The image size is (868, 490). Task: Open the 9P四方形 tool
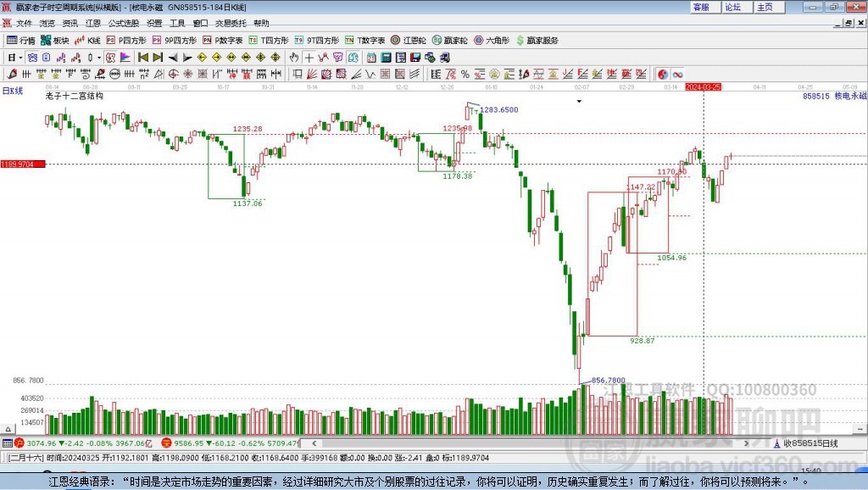click(x=175, y=41)
